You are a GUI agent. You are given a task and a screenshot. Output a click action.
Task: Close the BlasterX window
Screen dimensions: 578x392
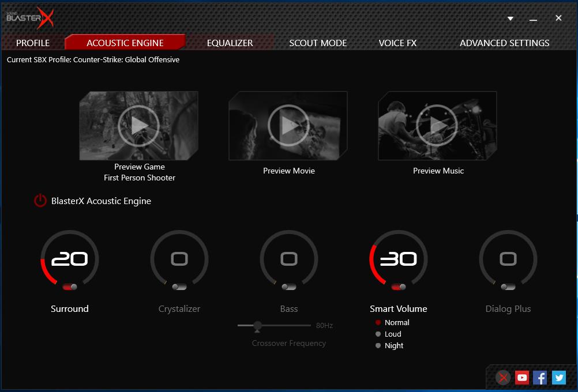pos(558,18)
